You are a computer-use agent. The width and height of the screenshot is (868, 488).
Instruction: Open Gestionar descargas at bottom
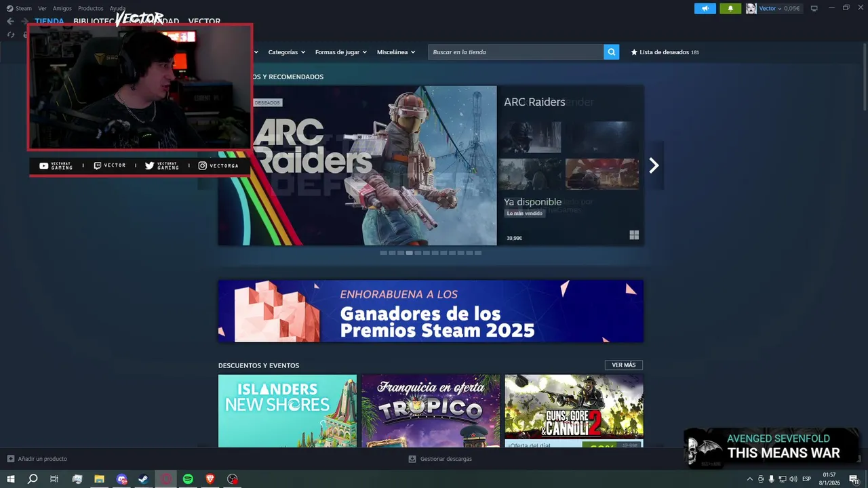(440, 459)
